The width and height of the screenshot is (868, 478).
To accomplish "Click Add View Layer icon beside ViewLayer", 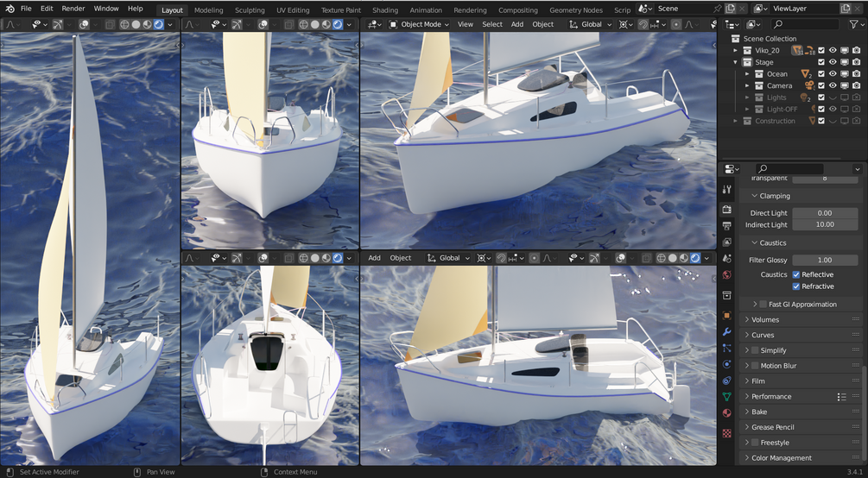I will [845, 9].
